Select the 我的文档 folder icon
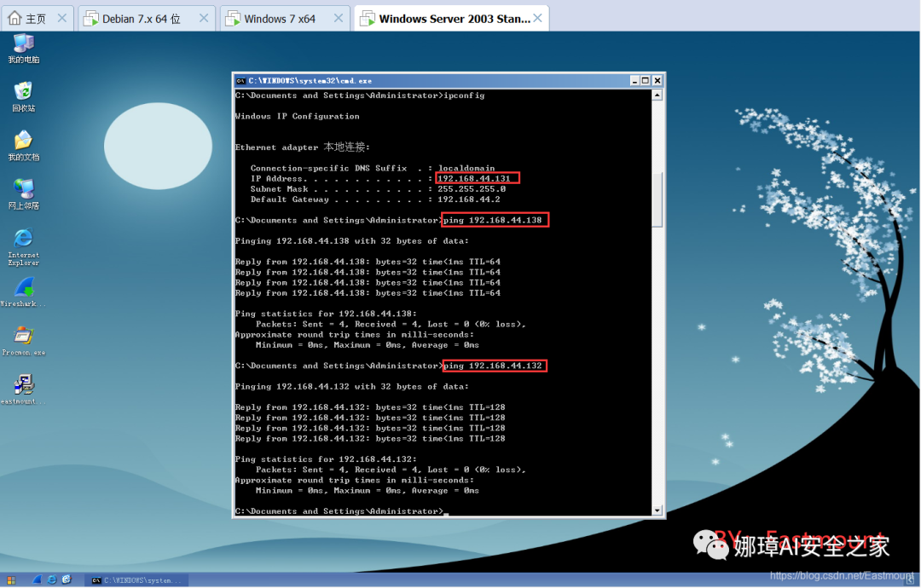The image size is (921, 588). click(x=24, y=146)
